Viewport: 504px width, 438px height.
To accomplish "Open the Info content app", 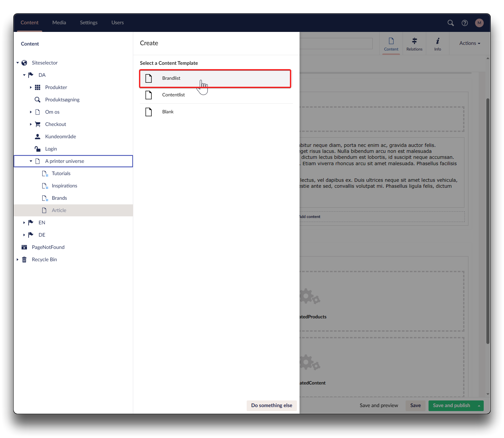I will (x=438, y=44).
